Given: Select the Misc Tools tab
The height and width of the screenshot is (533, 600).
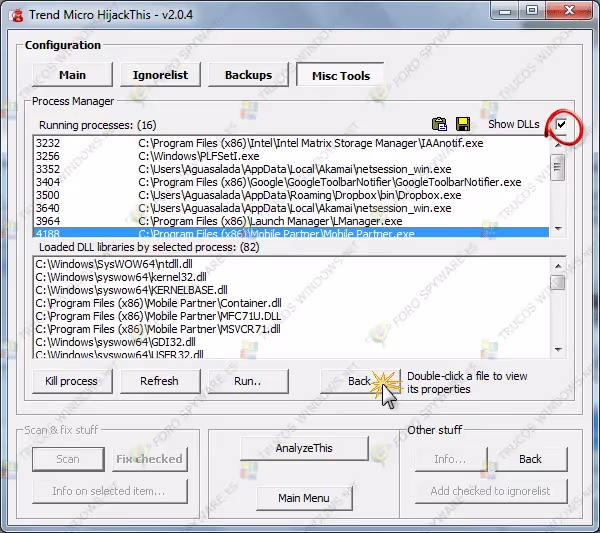Looking at the screenshot, I should pyautogui.click(x=341, y=75).
